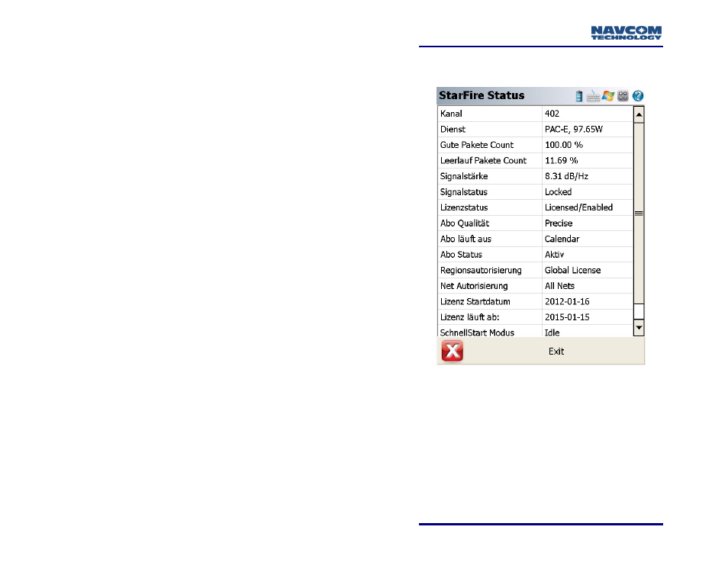Click the value Idle
This screenshot has width=728, height=562.
point(552,332)
